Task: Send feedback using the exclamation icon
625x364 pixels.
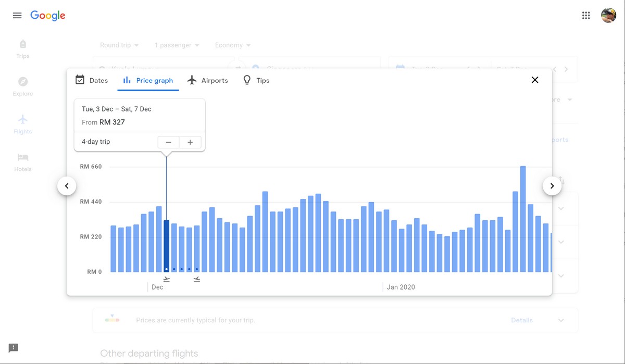Action: [x=14, y=348]
